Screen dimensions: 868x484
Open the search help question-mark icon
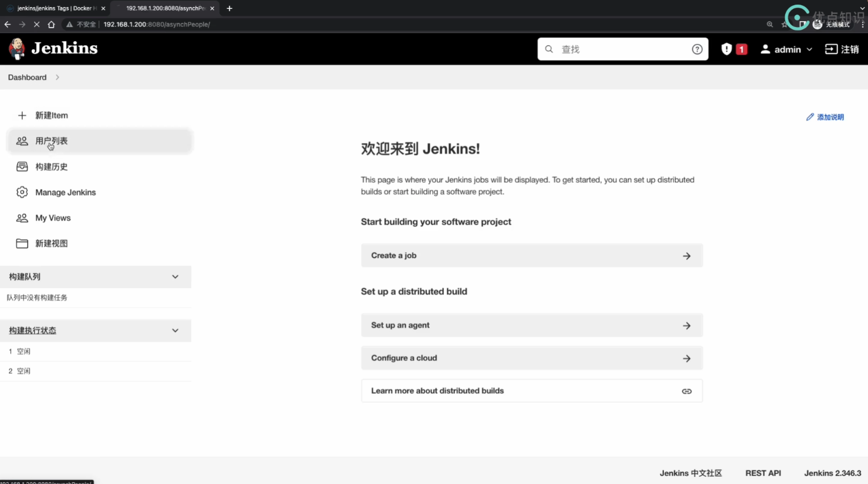click(697, 49)
